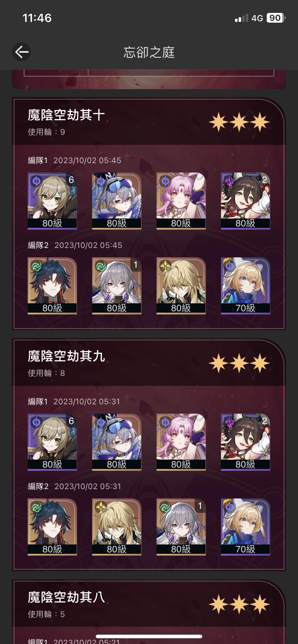
Task: Tap the back arrow button
Action: 21,52
